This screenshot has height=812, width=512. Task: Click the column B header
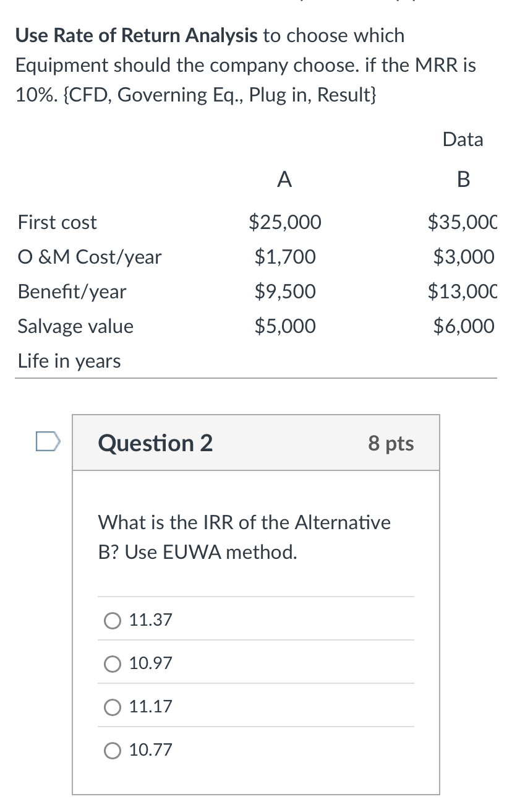click(x=463, y=179)
